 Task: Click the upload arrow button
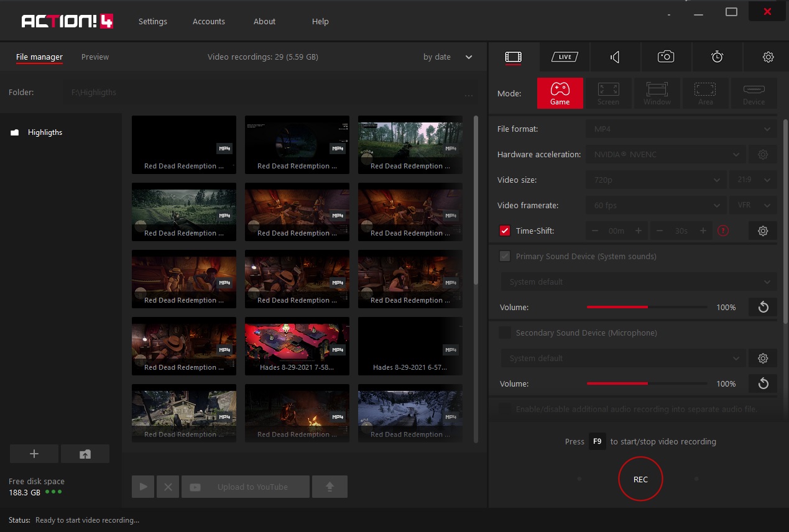coord(330,487)
